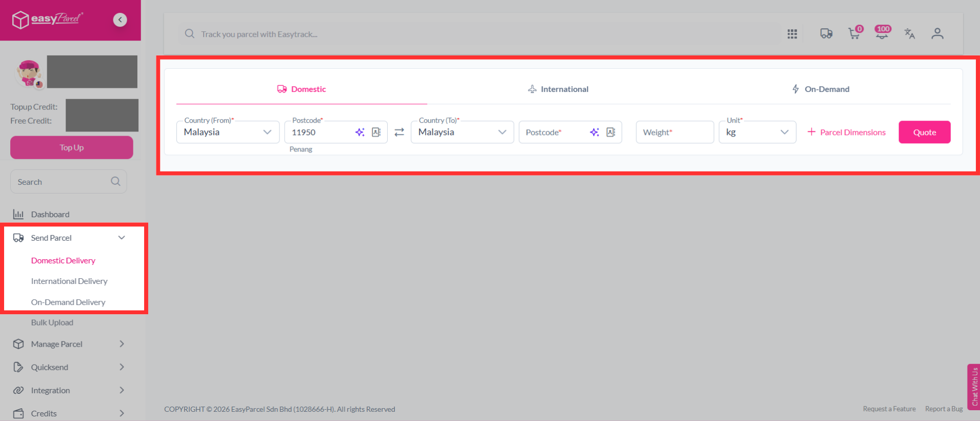Go to Dashboard in the sidebar
This screenshot has width=980, height=421.
coord(50,214)
